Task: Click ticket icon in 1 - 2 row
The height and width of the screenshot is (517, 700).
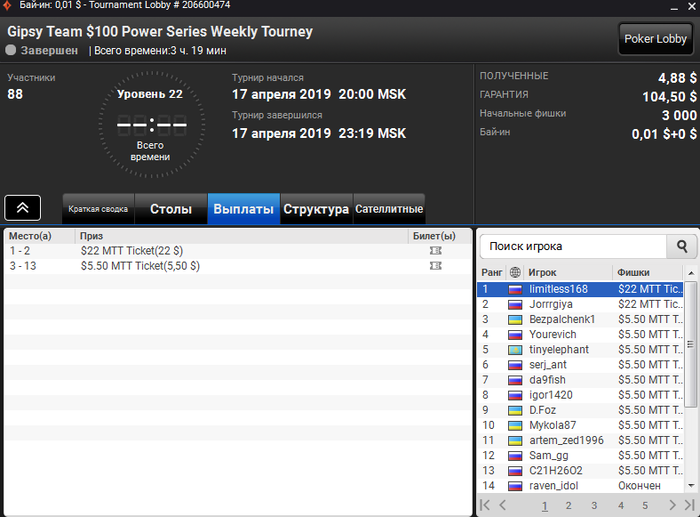Action: [x=435, y=251]
